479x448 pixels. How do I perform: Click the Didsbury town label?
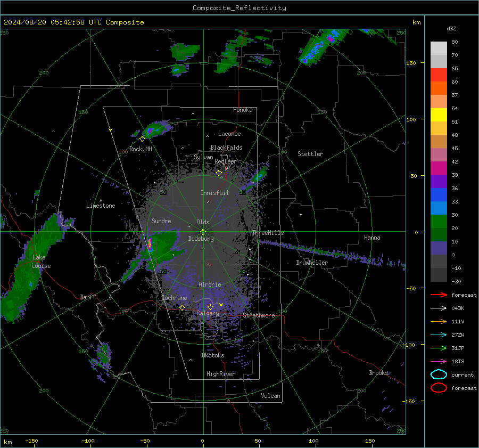(x=201, y=239)
